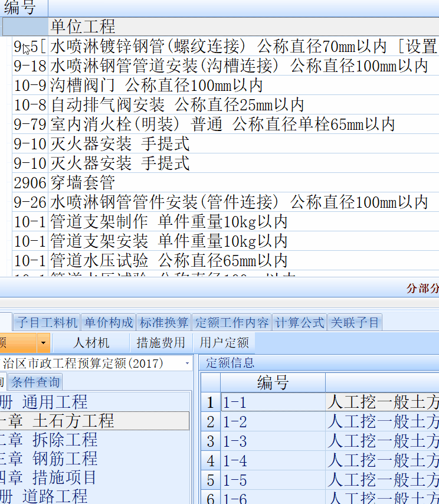Click 人工挖一般土方 name in row 1-2

[383, 422]
